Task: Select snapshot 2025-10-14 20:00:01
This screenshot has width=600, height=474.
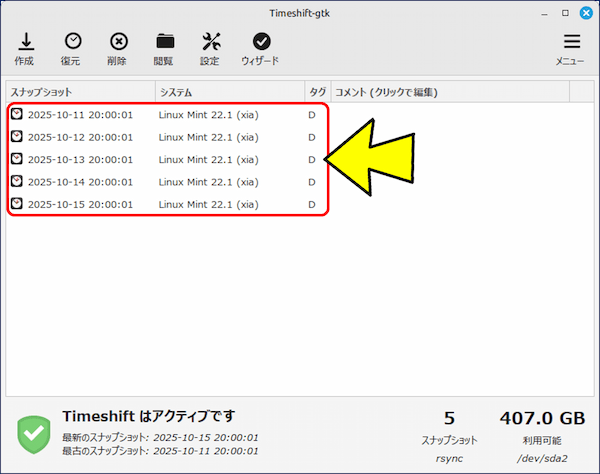Action: 80,182
